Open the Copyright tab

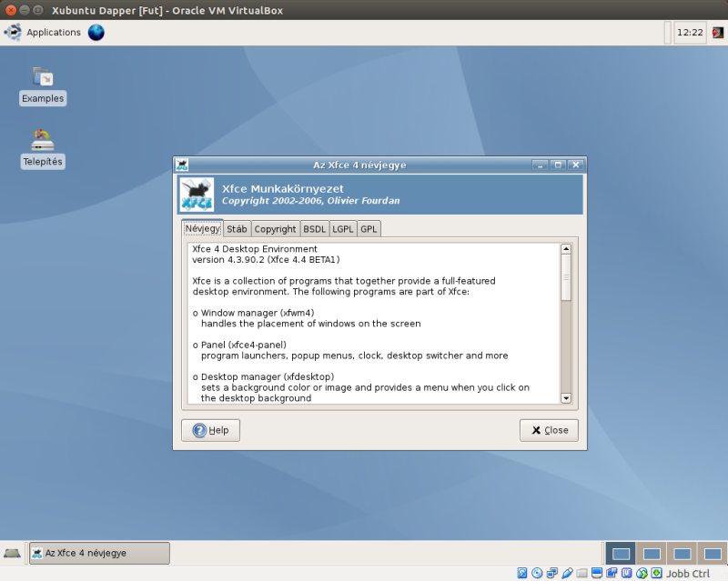275,229
